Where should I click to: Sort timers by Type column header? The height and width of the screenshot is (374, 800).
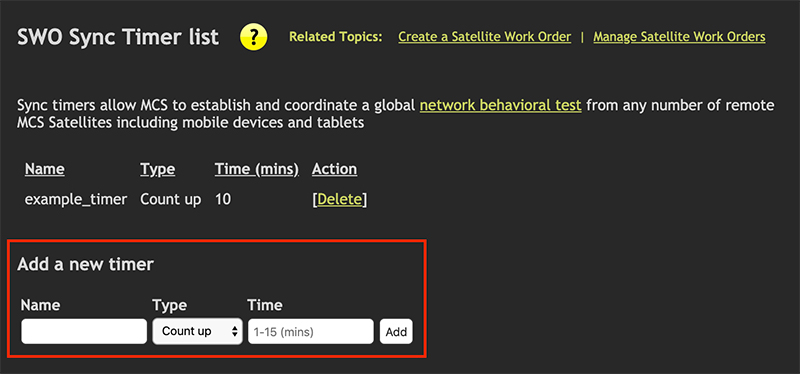coord(158,169)
